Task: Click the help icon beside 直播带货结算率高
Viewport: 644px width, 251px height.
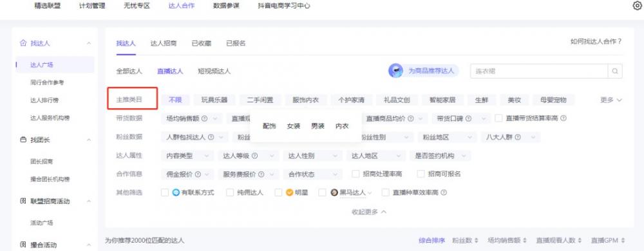Action: coord(563,118)
